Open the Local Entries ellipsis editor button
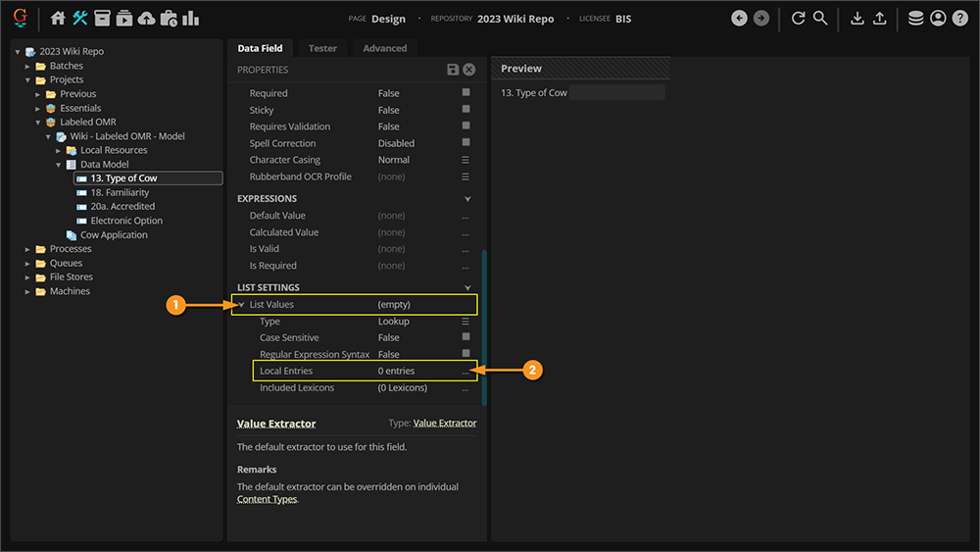Screen dimensions: 980x552 [465, 372]
